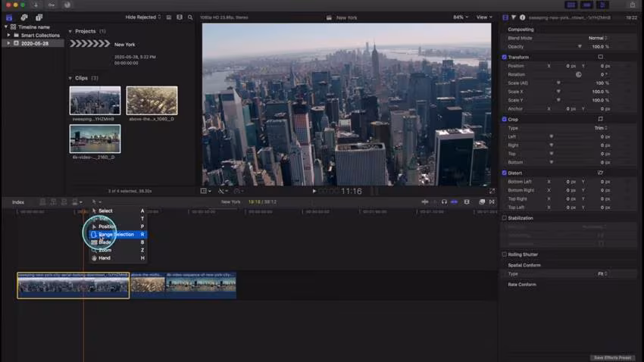Open the Photos and Audio sidebar
644x362 pixels.
[24, 17]
